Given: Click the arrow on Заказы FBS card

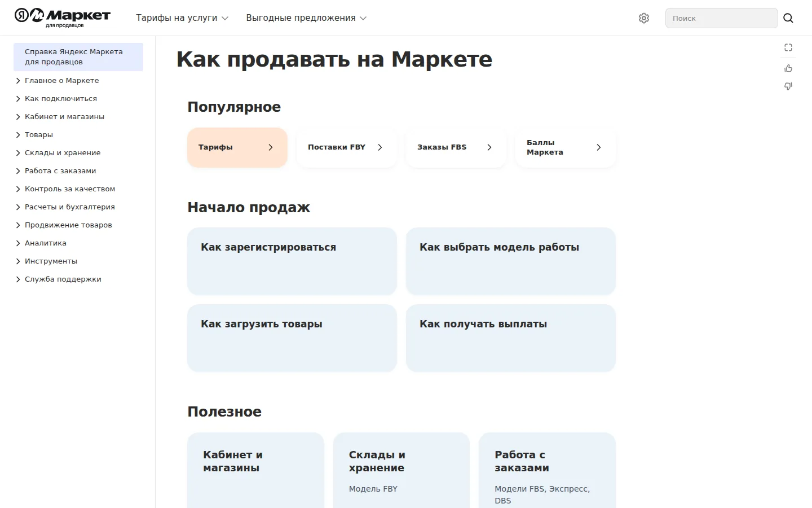Looking at the screenshot, I should pos(489,147).
